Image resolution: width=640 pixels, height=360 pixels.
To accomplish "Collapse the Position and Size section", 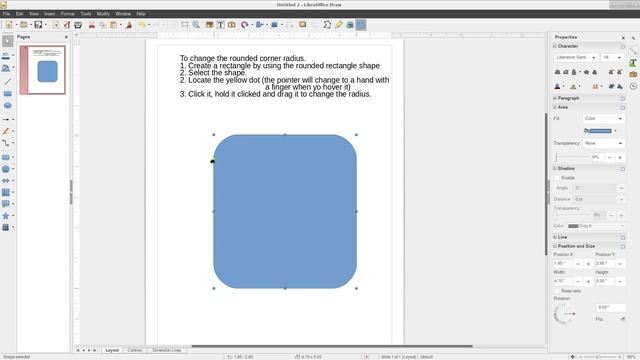I will tap(555, 246).
